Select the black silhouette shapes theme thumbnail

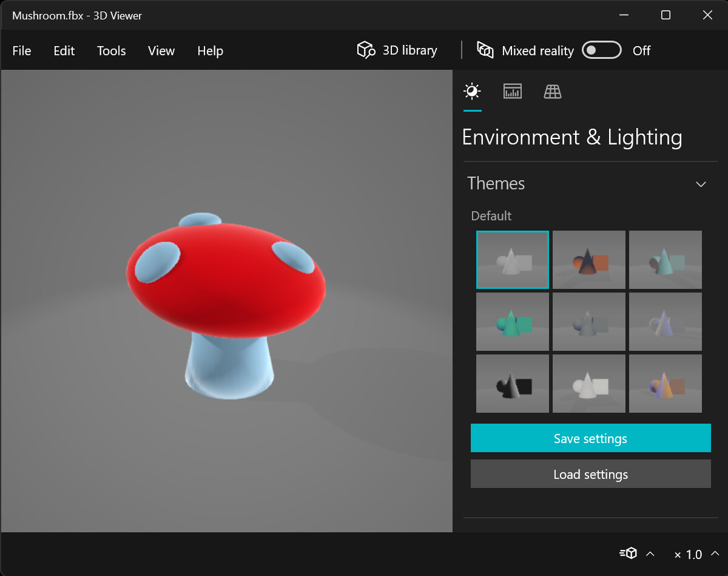point(513,384)
